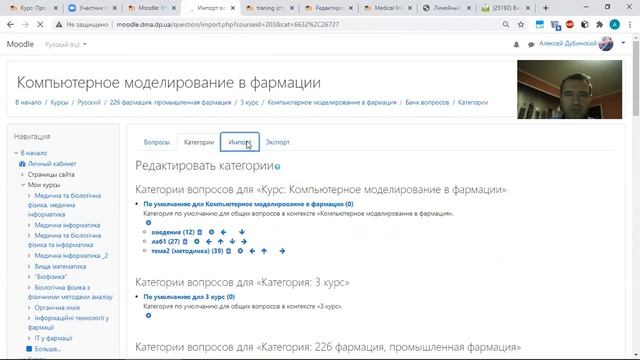
Task: Collapse Мои курсы navigation node
Action: tap(23, 185)
